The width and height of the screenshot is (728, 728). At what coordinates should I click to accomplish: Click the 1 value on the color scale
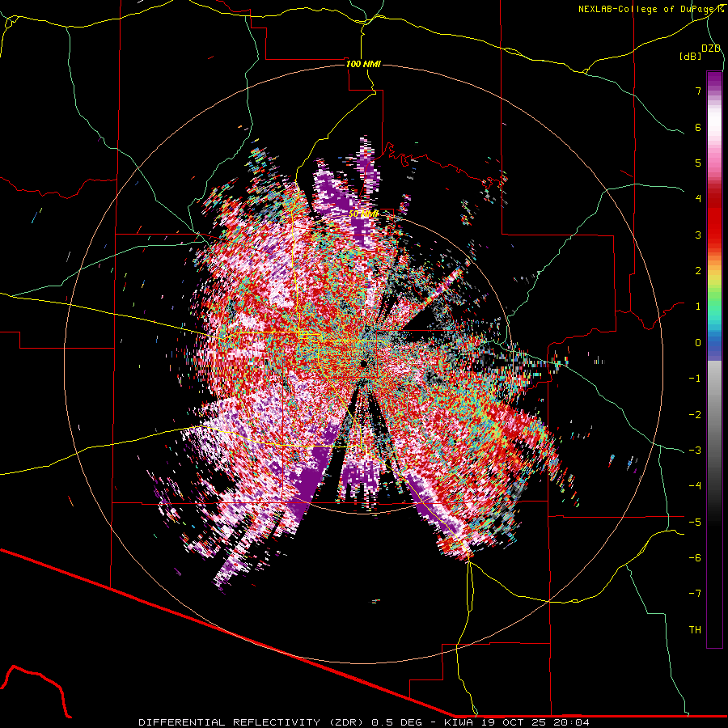(698, 307)
